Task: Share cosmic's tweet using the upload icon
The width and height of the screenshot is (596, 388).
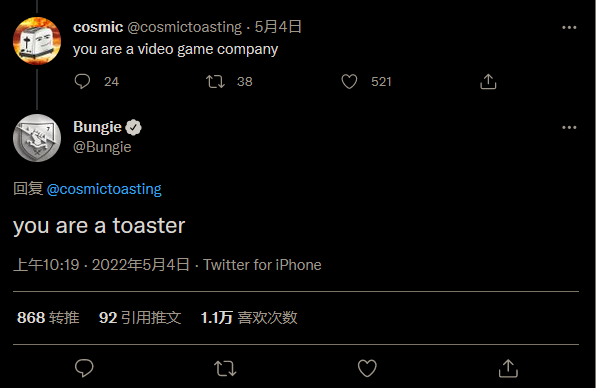Action: (x=488, y=81)
